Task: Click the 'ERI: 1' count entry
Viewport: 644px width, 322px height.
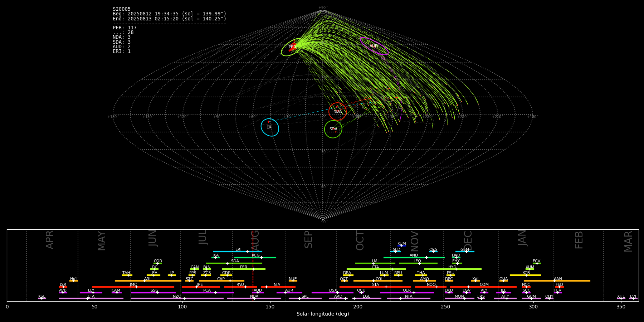Action: [x=122, y=52]
